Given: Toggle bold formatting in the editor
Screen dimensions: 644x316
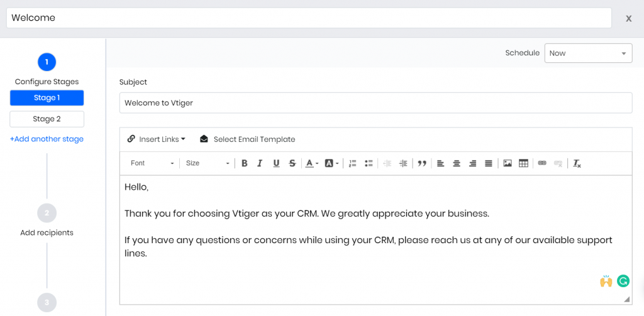Looking at the screenshot, I should [245, 163].
